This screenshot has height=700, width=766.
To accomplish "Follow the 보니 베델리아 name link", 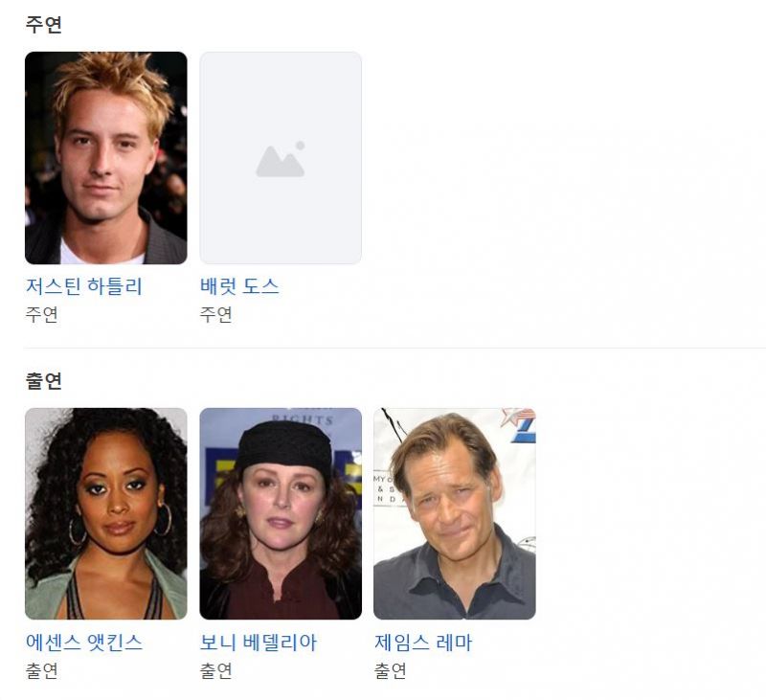I will (259, 643).
